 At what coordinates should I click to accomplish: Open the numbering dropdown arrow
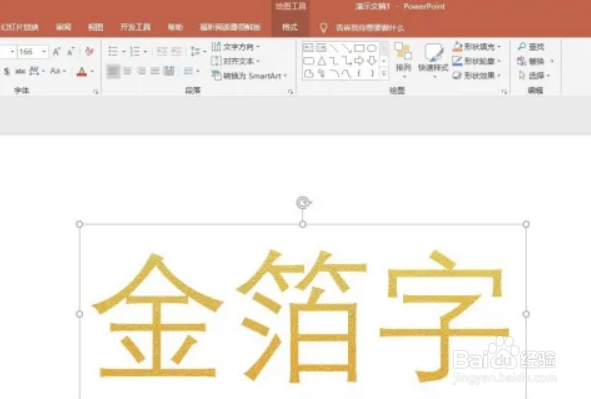tap(145, 52)
